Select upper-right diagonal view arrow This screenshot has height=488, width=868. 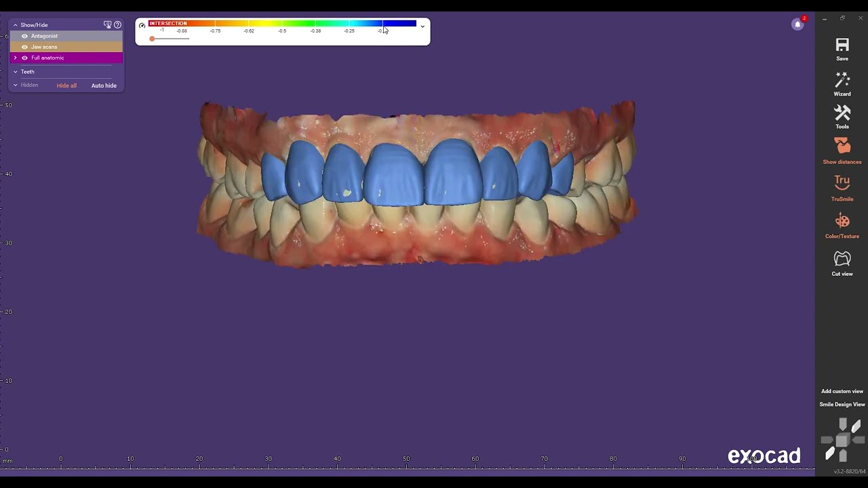tap(856, 426)
